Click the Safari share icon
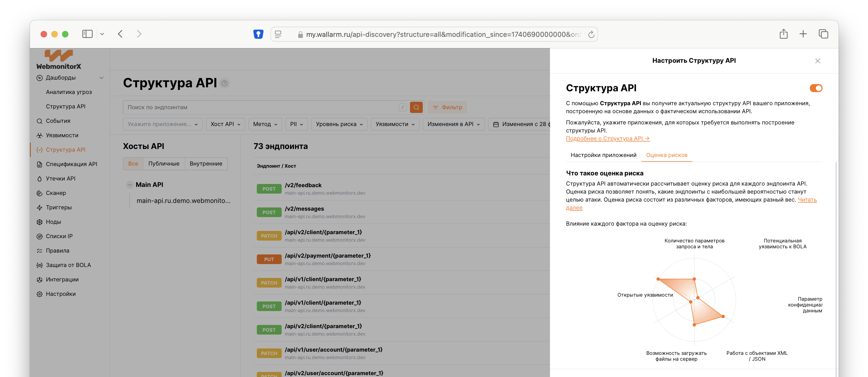This screenshot has height=377, width=868. [x=784, y=34]
